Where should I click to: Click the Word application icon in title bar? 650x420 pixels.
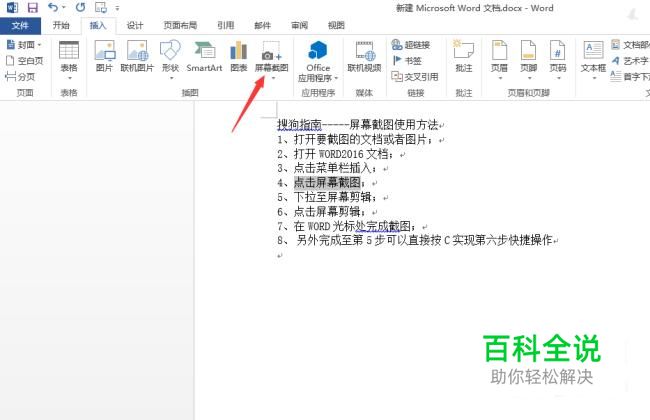pyautogui.click(x=12, y=7)
